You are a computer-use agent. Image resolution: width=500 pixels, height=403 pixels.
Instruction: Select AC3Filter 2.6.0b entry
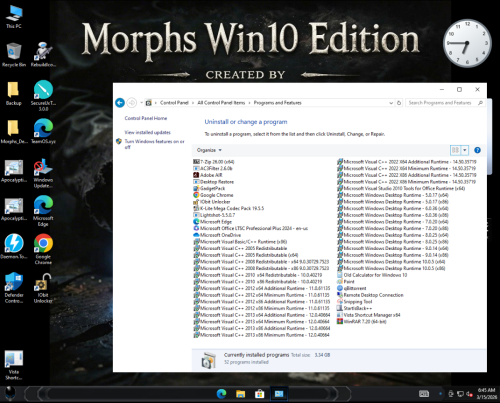pyautogui.click(x=213, y=168)
